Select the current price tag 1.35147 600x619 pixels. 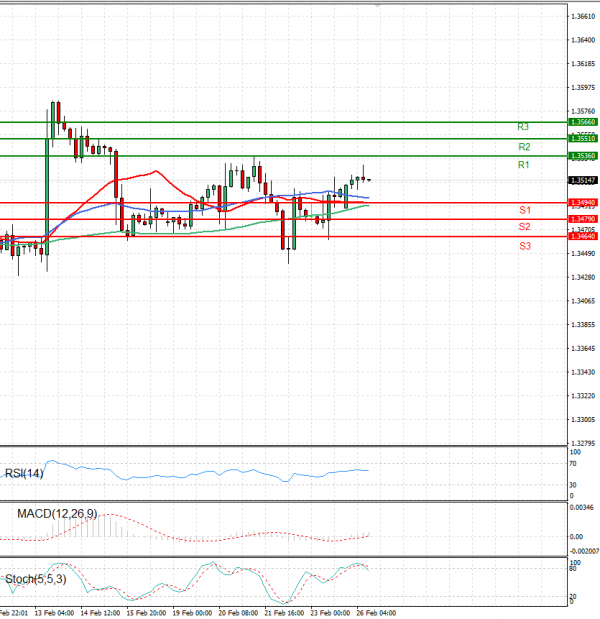click(583, 180)
